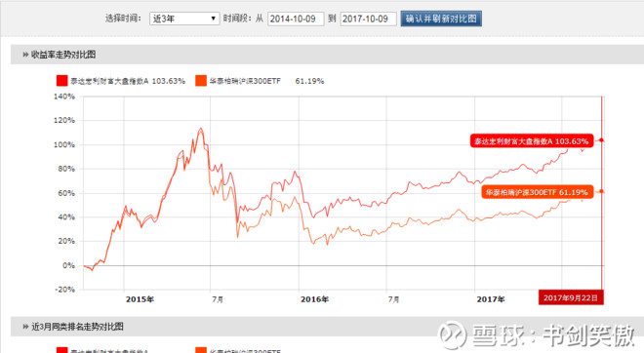Screen dimensions: 644x353
Task: Click the red diamond marker on the cursor line
Action: (x=602, y=140)
